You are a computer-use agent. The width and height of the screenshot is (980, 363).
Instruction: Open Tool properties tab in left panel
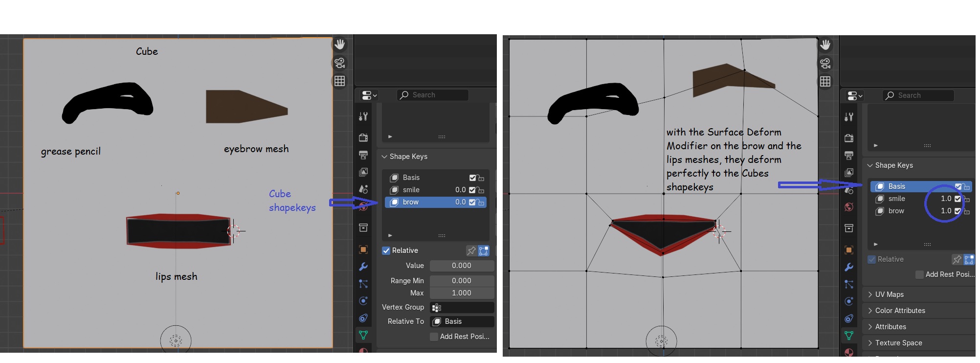tap(363, 116)
